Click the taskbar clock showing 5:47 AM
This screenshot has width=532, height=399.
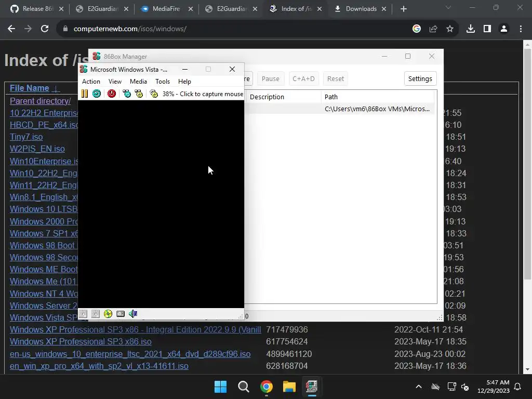(494, 387)
